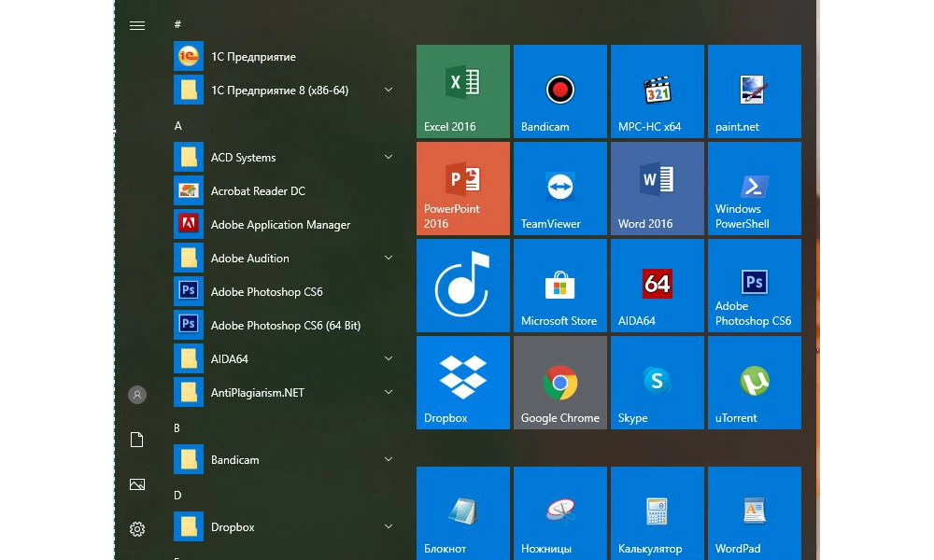Open the Settings gear button
This screenshot has height=560, width=934.
(x=137, y=529)
